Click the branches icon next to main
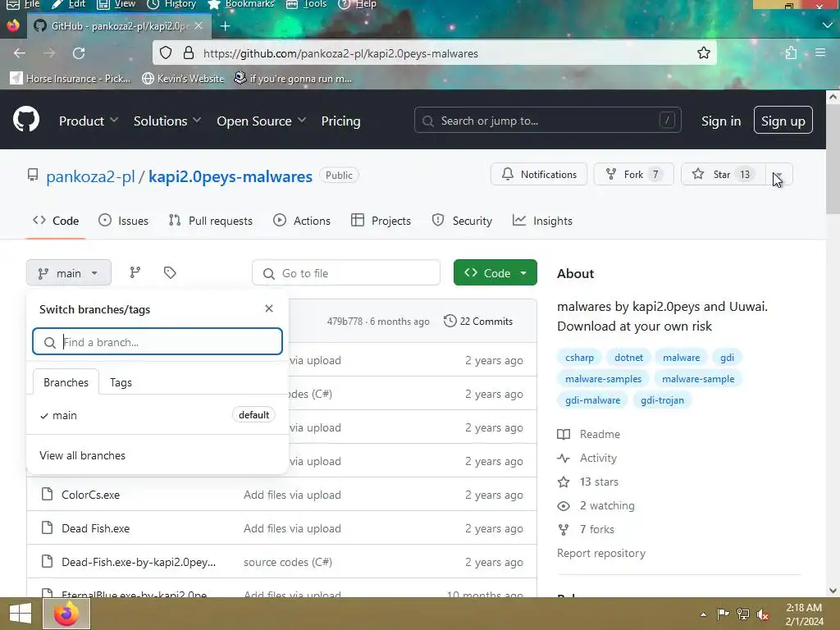The height and width of the screenshot is (630, 840). coord(135,272)
